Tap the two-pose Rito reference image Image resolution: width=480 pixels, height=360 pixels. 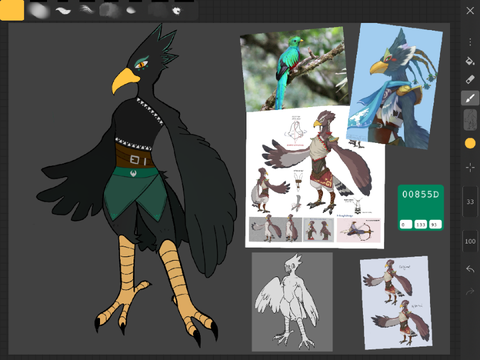(x=396, y=303)
